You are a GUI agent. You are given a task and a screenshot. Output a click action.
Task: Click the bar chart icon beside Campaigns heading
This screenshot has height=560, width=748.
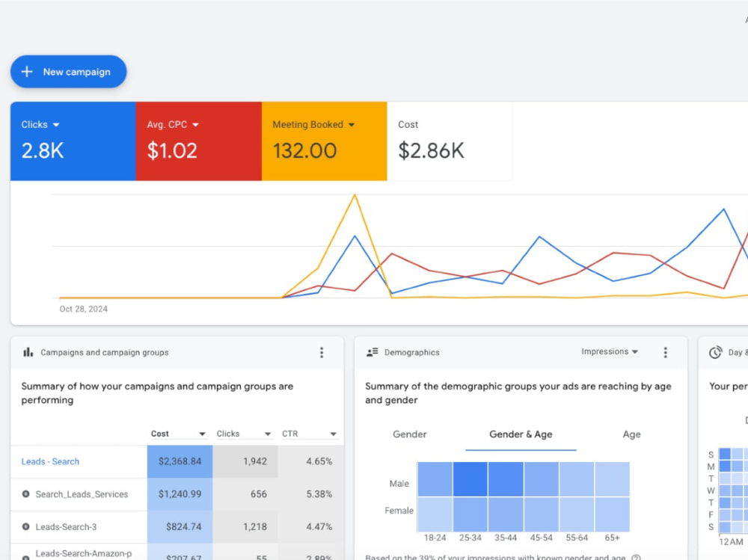coord(28,352)
